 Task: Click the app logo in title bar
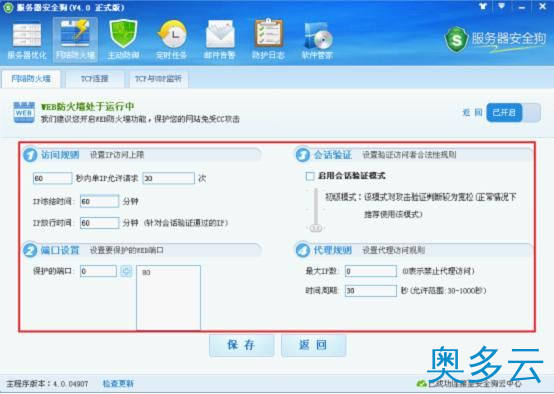point(8,7)
